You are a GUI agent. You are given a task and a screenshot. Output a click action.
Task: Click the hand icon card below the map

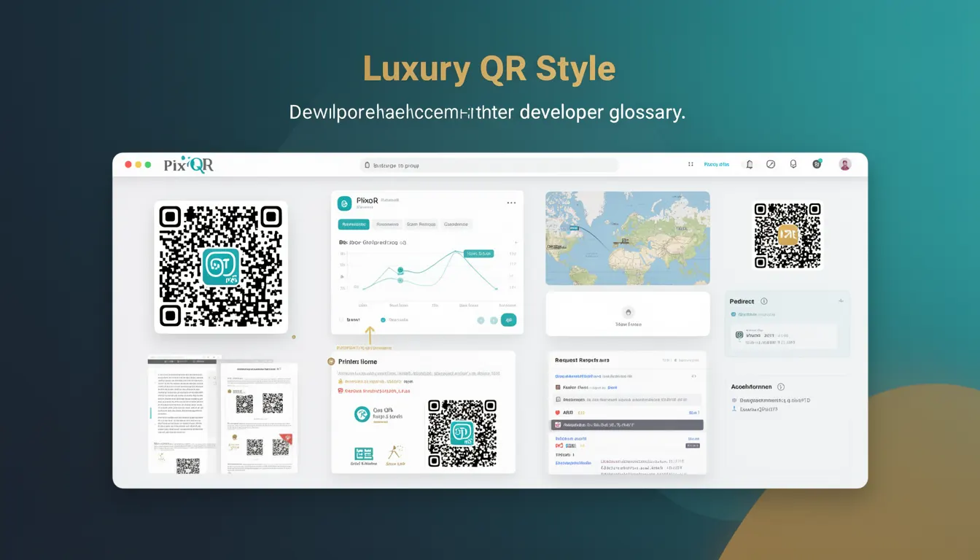(x=628, y=314)
